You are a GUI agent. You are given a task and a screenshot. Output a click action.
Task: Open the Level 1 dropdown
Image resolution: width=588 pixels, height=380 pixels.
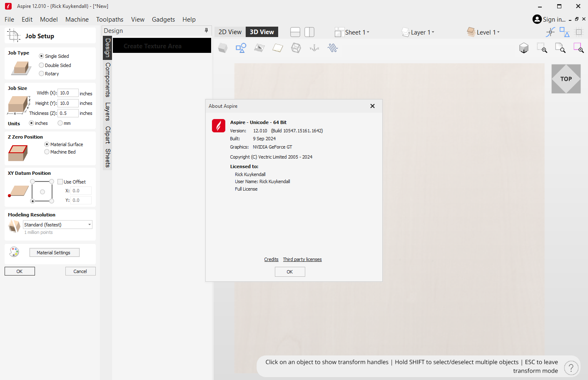tap(483, 32)
